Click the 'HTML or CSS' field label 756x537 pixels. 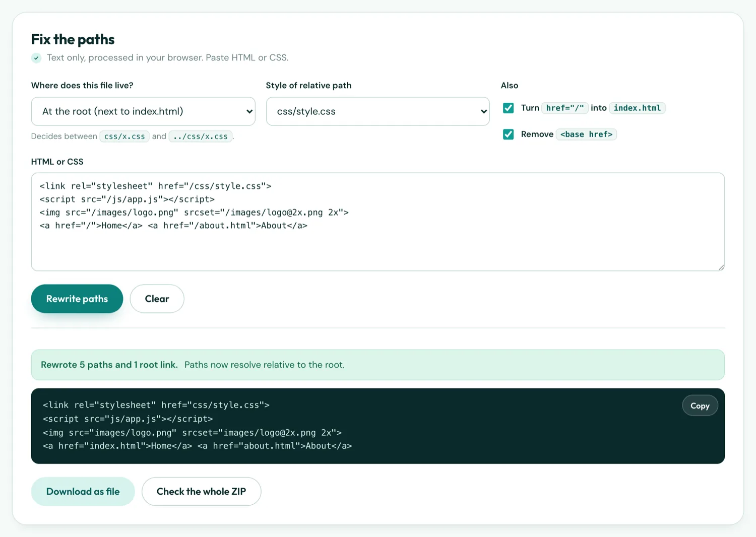point(57,162)
